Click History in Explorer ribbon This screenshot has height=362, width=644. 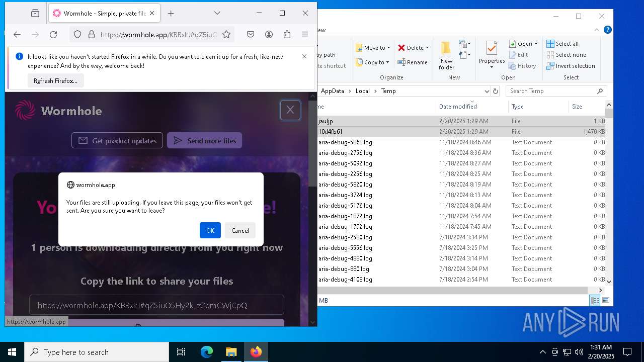522,66
